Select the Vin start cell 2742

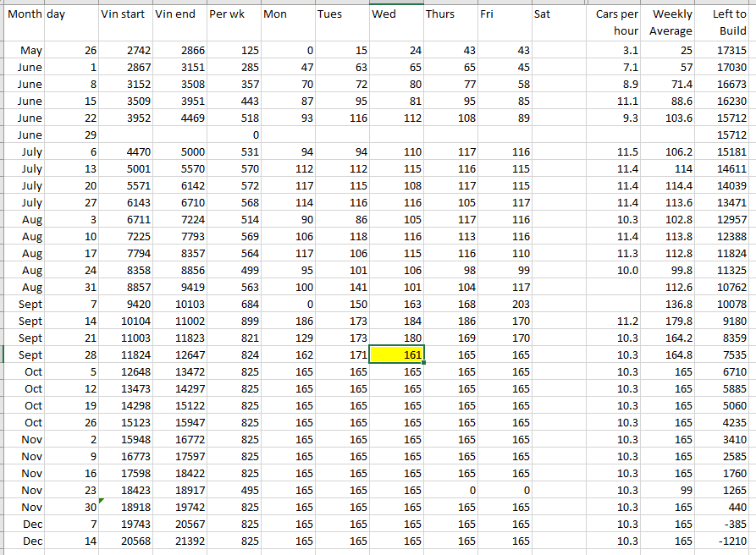[124, 51]
